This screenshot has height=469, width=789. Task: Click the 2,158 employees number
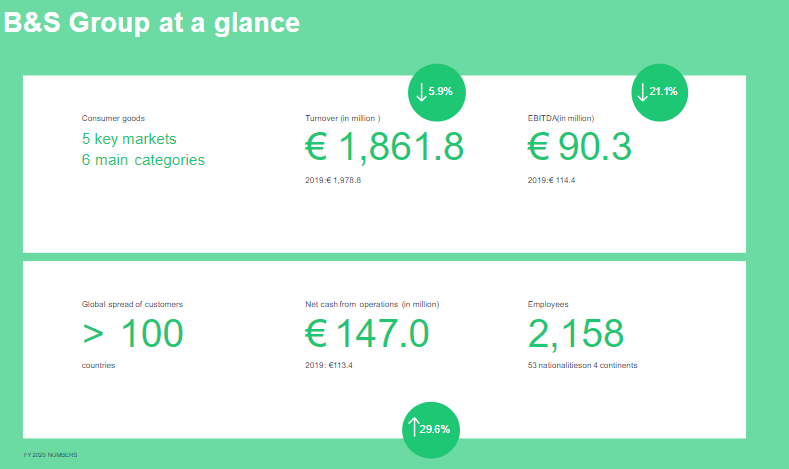(575, 333)
